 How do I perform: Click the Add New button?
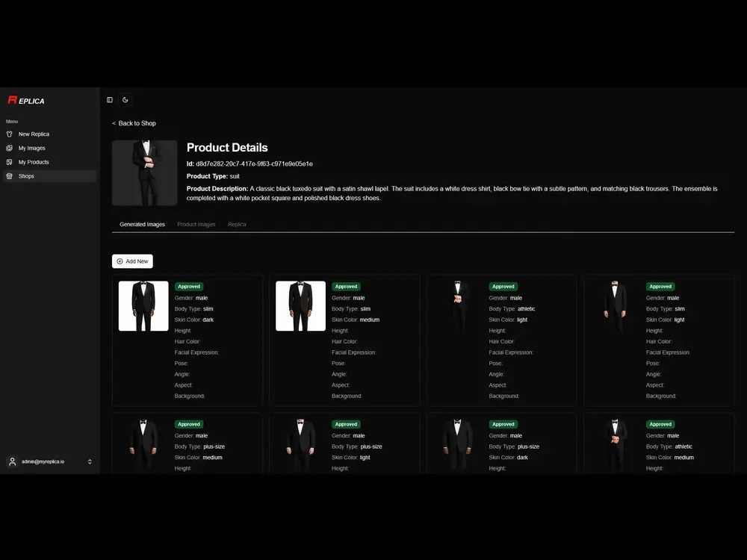132,261
